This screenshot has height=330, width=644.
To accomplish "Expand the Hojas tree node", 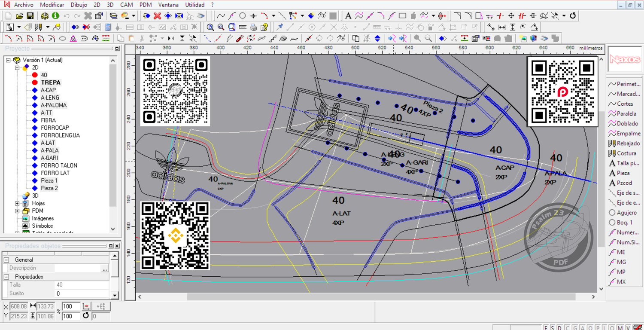I will pos(17,203).
